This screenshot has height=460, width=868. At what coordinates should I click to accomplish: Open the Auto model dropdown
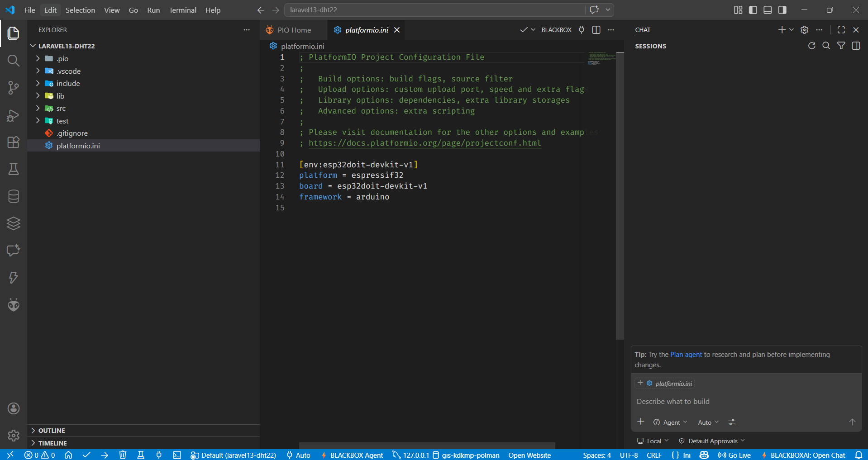coord(708,422)
